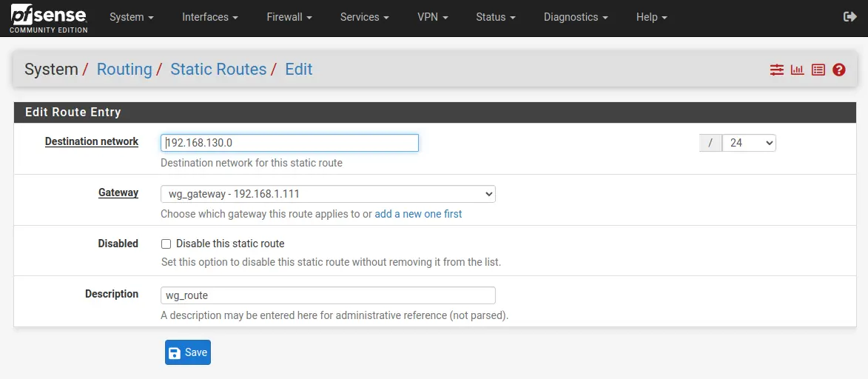Click the pfSense Community Edition logo
Viewport: 868px width, 379px height.
(49, 19)
